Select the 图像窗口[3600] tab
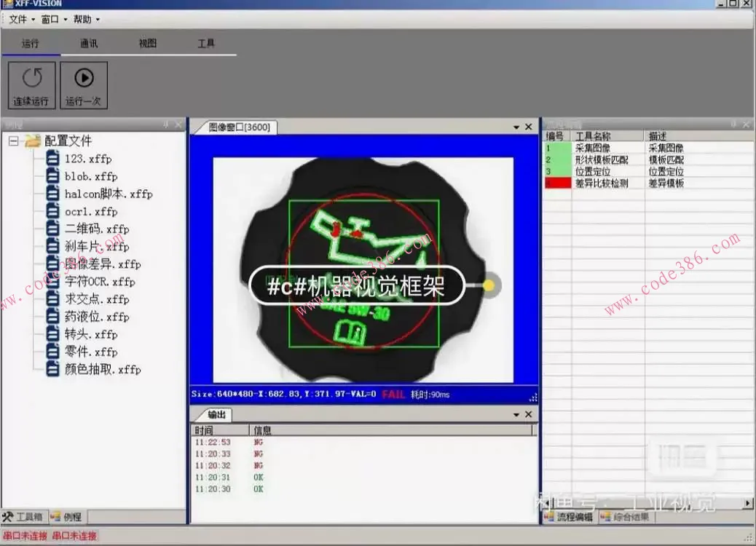The width and height of the screenshot is (756, 546). coord(239,127)
